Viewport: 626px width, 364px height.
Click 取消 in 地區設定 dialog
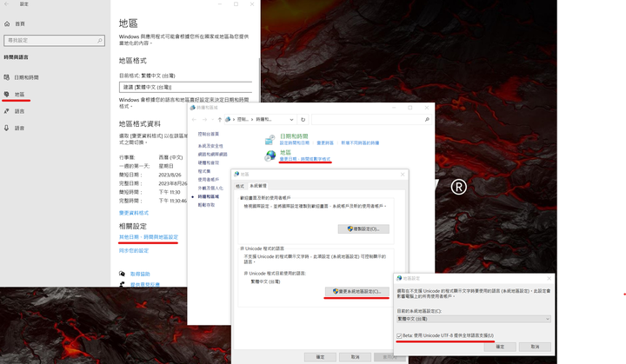point(535,347)
